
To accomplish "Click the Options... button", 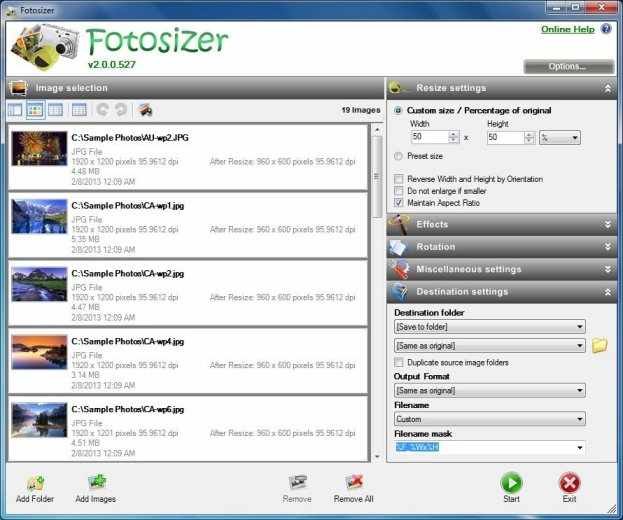I will point(567,67).
